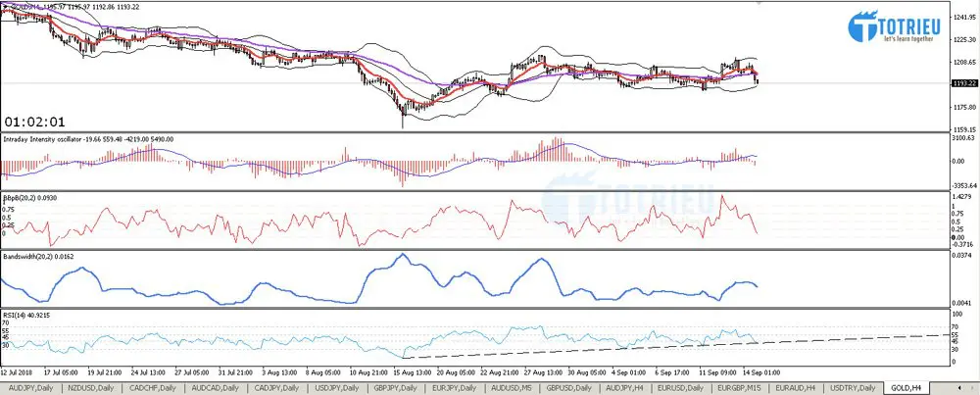
Task: Click the -0.3716 BBpB scale value
Action: [x=962, y=244]
